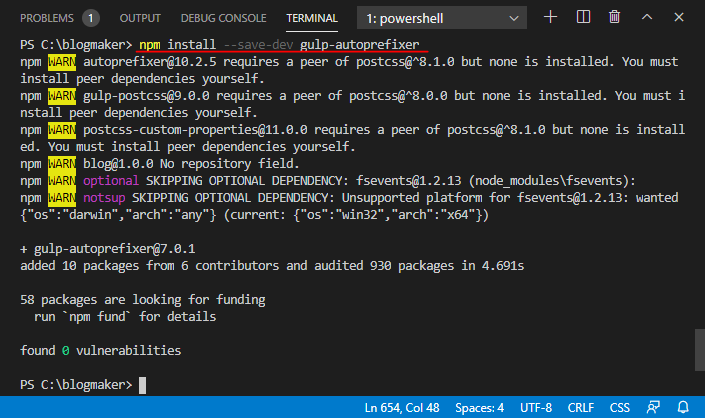Select the Terminal tab
This screenshot has height=418, width=705.
[312, 18]
